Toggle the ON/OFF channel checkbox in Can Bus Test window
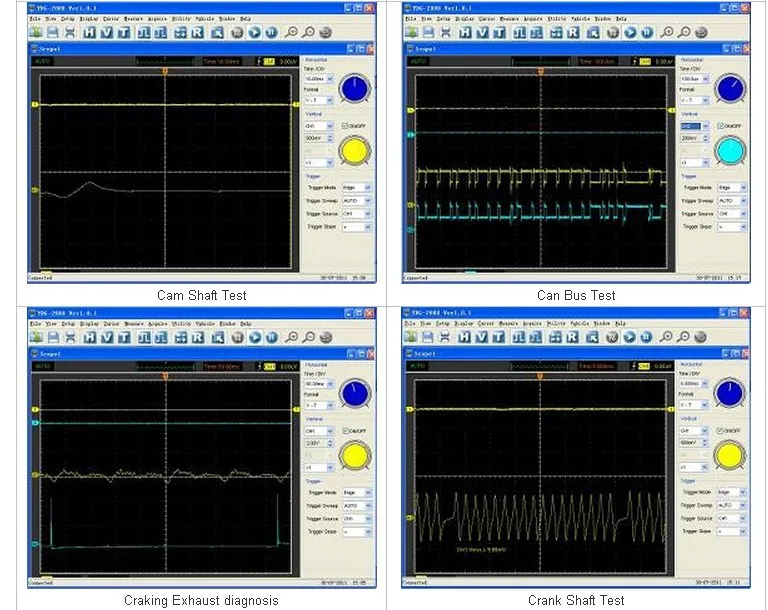The width and height of the screenshot is (768, 610). pyautogui.click(x=720, y=126)
